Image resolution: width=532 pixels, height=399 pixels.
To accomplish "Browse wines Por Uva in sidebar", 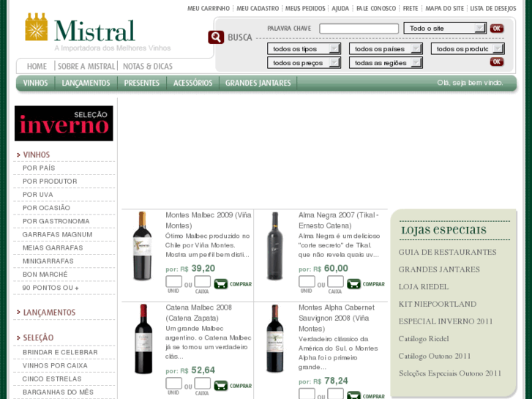I will [x=37, y=195].
